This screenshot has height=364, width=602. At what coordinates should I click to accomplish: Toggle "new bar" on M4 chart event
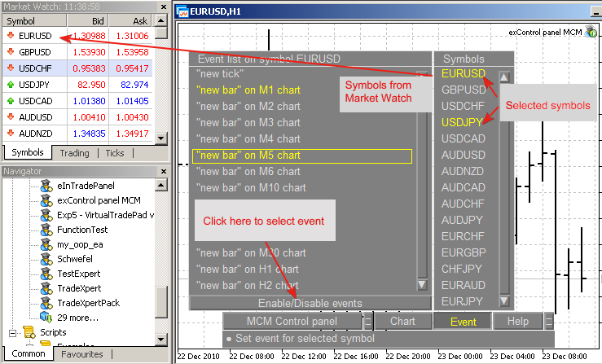tap(248, 139)
